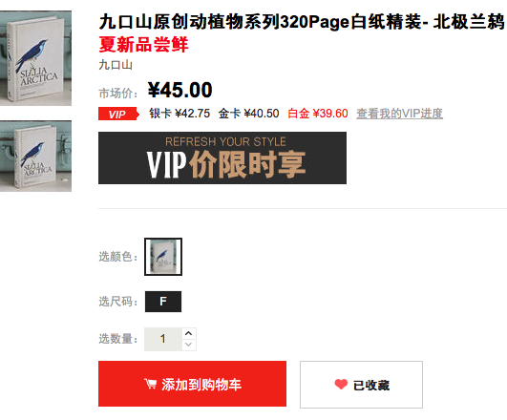Select size option F

click(x=163, y=302)
